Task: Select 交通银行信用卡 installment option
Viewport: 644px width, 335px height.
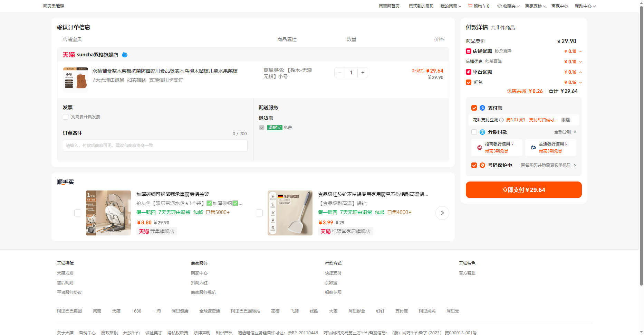Action: [x=551, y=148]
